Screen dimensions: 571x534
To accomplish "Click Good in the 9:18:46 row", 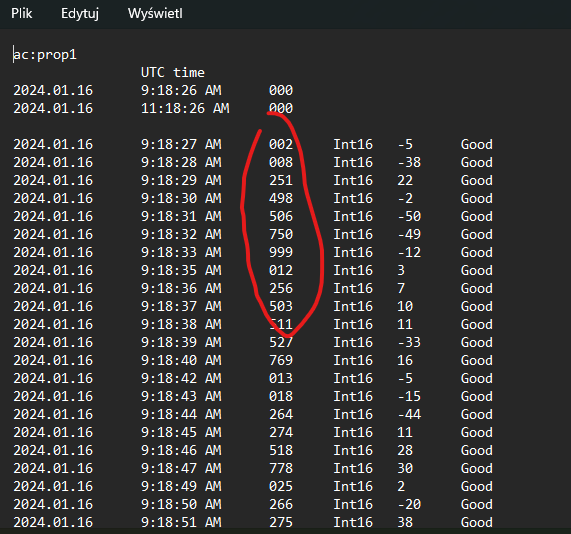I will [x=477, y=450].
